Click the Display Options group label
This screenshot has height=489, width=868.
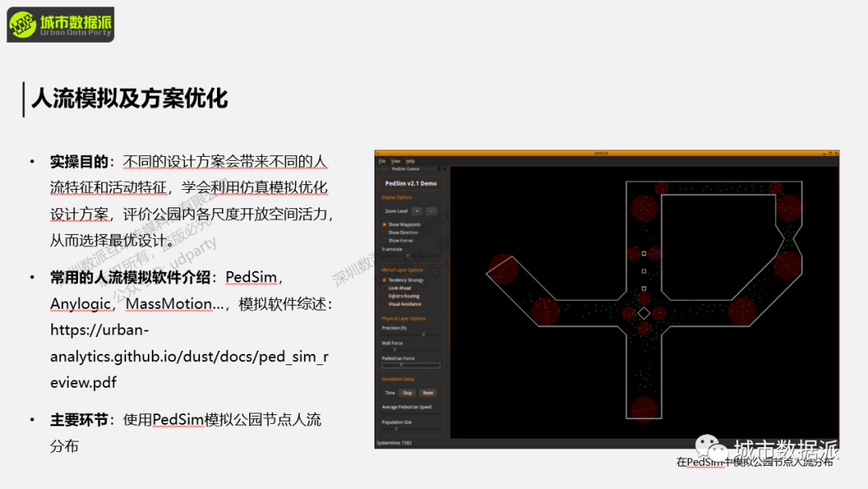397,198
